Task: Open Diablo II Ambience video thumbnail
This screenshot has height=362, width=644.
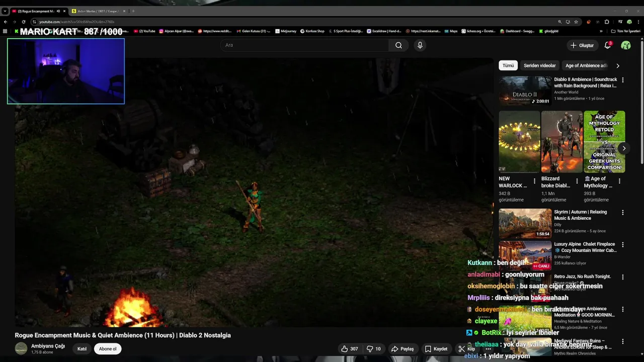Action: click(x=525, y=91)
